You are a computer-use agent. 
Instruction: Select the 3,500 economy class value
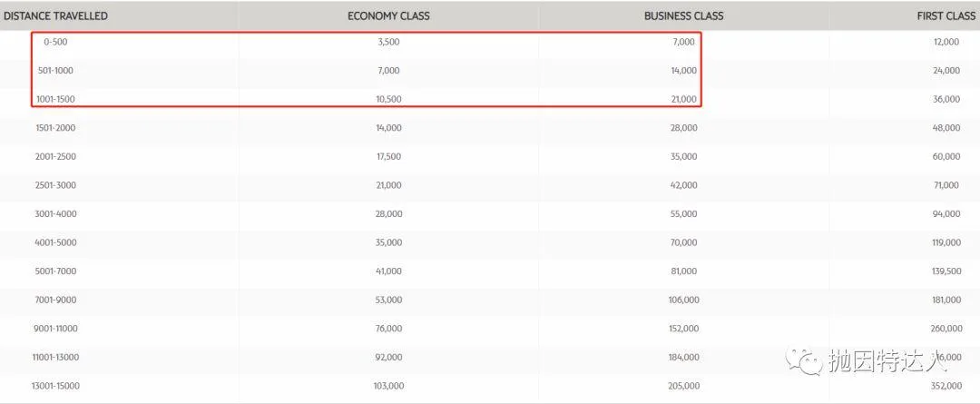tap(387, 42)
